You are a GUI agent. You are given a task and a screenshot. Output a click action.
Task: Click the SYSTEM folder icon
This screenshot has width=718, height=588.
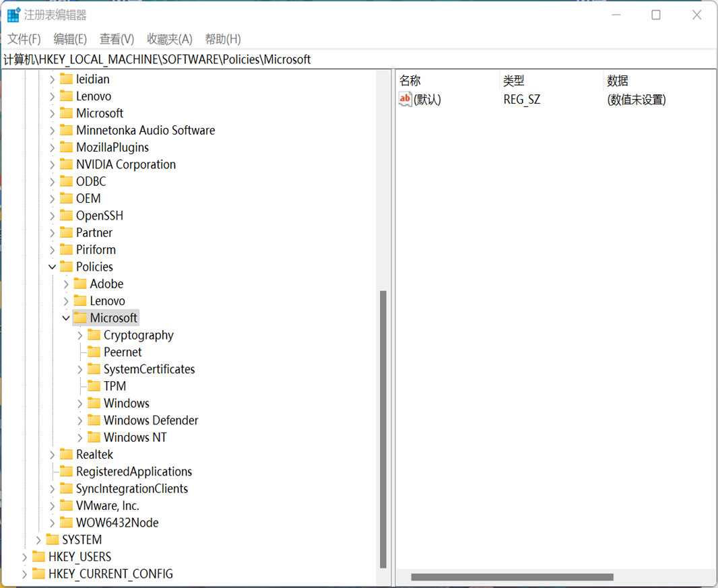point(53,540)
